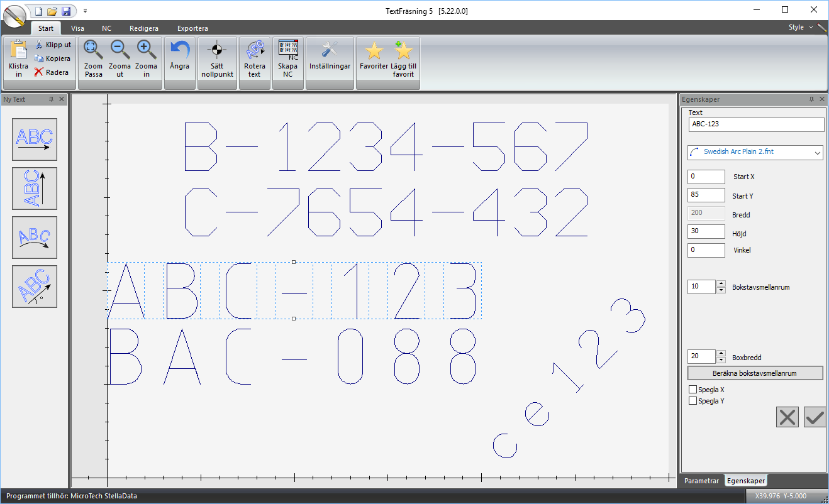The height and width of the screenshot is (504, 829).
Task: Toggle Spegla X checkbox
Action: [x=693, y=390]
